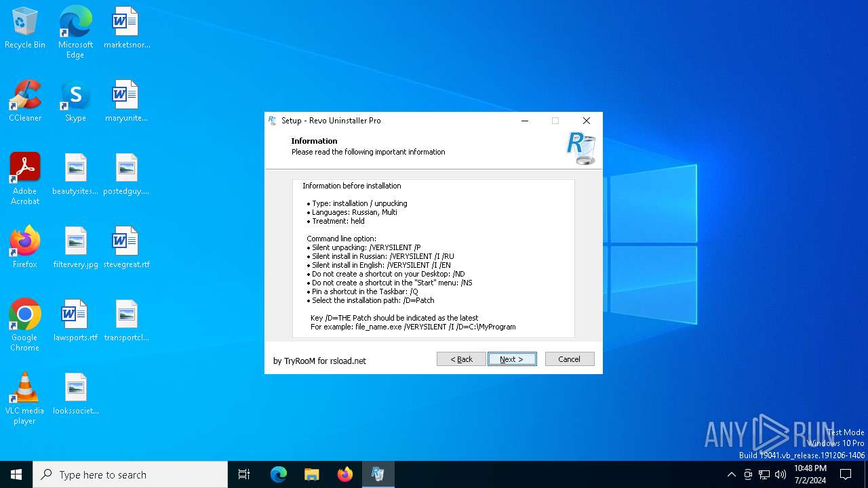The width and height of the screenshot is (868, 488).
Task: Select the transportcl image file
Action: pyautogui.click(x=127, y=321)
